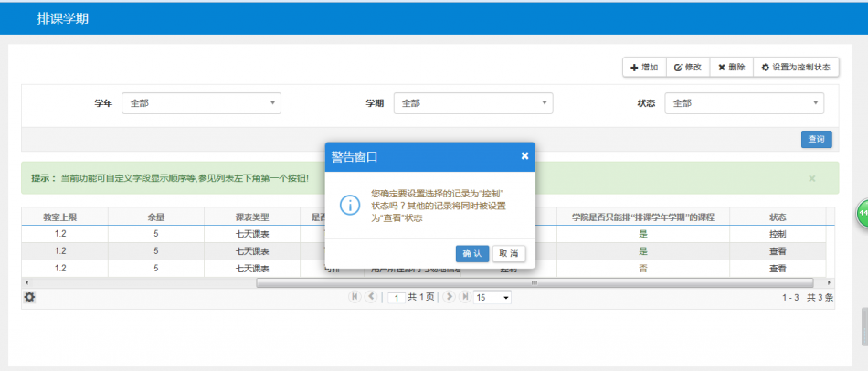Confirm the warning with 确认 button
The width and height of the screenshot is (868, 371).
472,253
